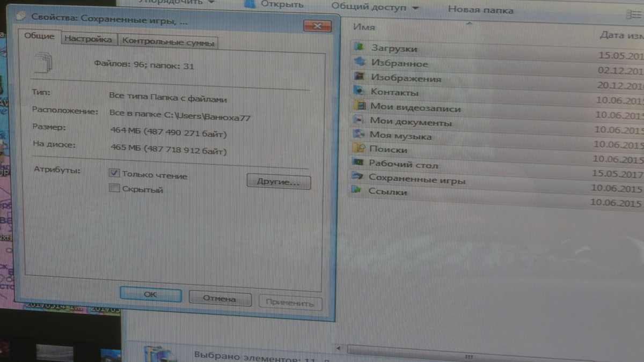Sort by the Дата изменения column header
The image size is (644, 362).
(x=621, y=35)
